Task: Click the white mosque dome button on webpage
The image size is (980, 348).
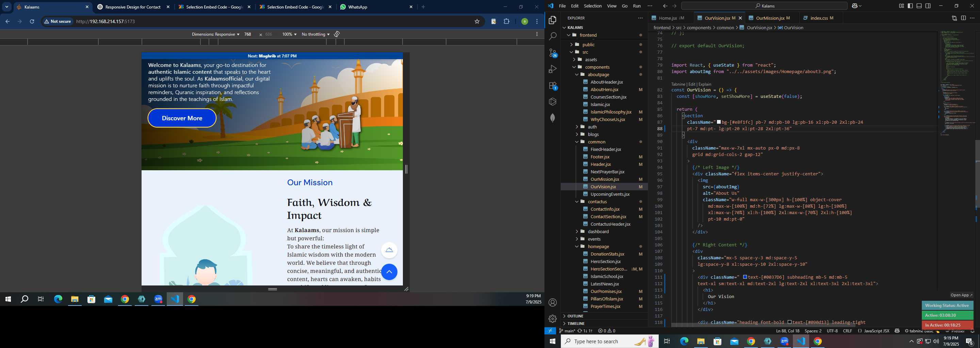Action: (389, 250)
